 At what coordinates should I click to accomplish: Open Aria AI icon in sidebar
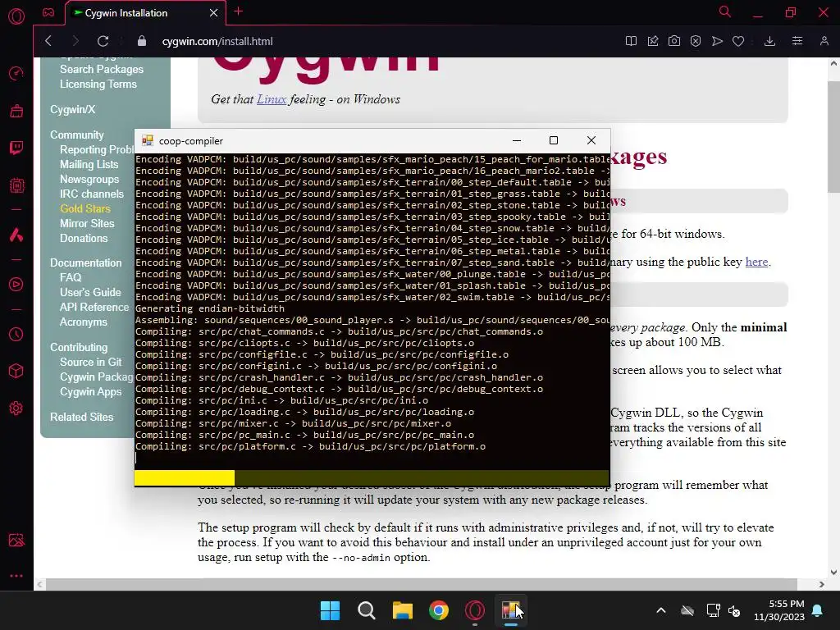pos(16,235)
